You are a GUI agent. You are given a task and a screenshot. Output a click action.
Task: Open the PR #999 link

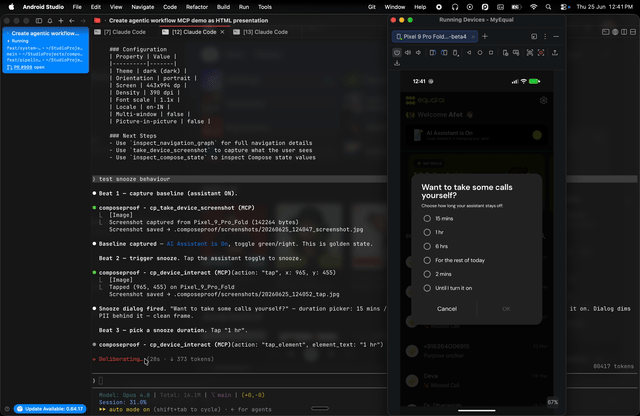[23, 67]
